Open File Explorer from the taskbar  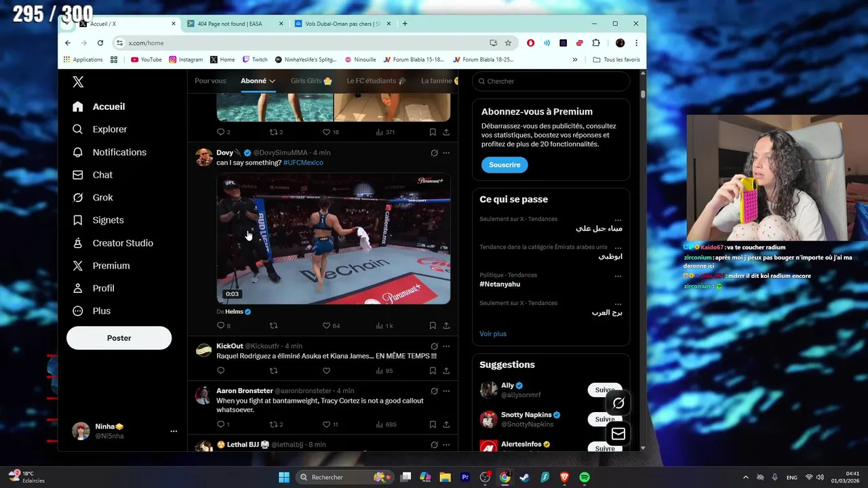[445, 477]
